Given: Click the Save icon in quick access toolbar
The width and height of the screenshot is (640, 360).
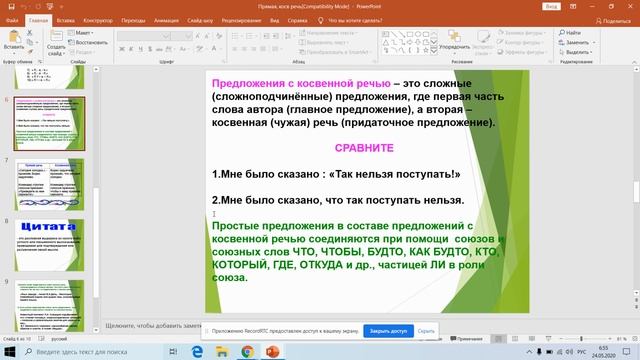Looking at the screenshot, I should [11, 7].
